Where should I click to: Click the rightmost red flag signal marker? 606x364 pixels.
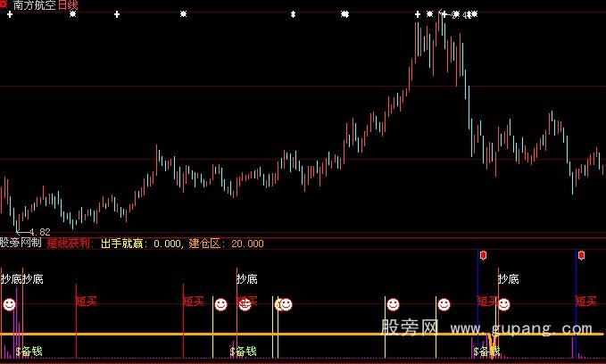581,255
